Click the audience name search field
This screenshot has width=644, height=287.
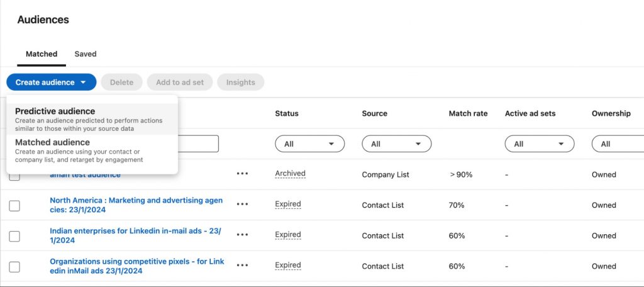click(197, 143)
